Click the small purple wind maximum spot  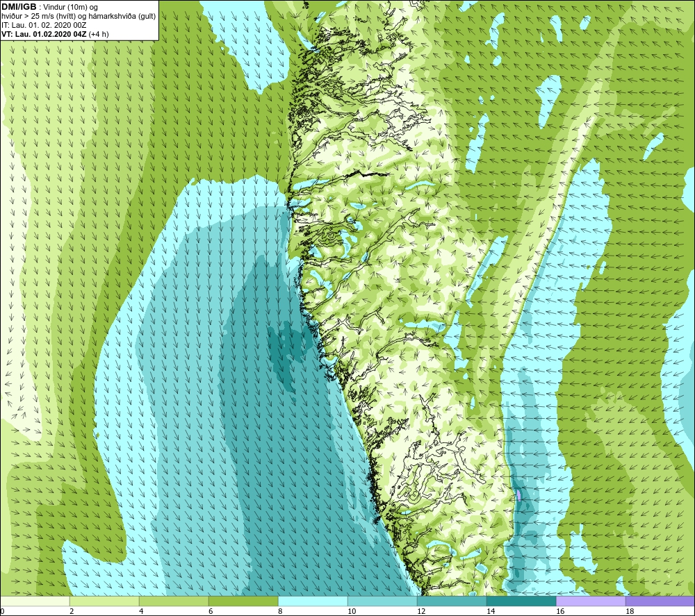[x=519, y=495]
